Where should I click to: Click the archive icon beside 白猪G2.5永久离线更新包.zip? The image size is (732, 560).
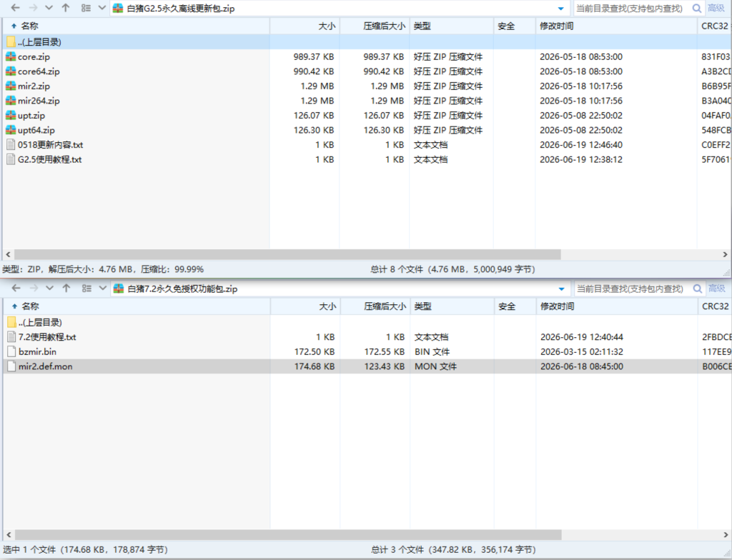[x=118, y=9]
